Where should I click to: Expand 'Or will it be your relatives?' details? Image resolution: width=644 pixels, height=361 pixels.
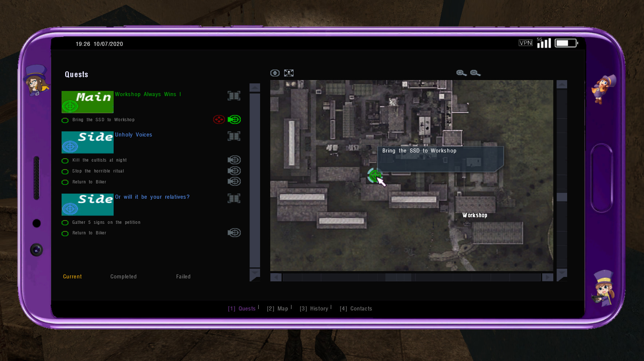pos(234,198)
